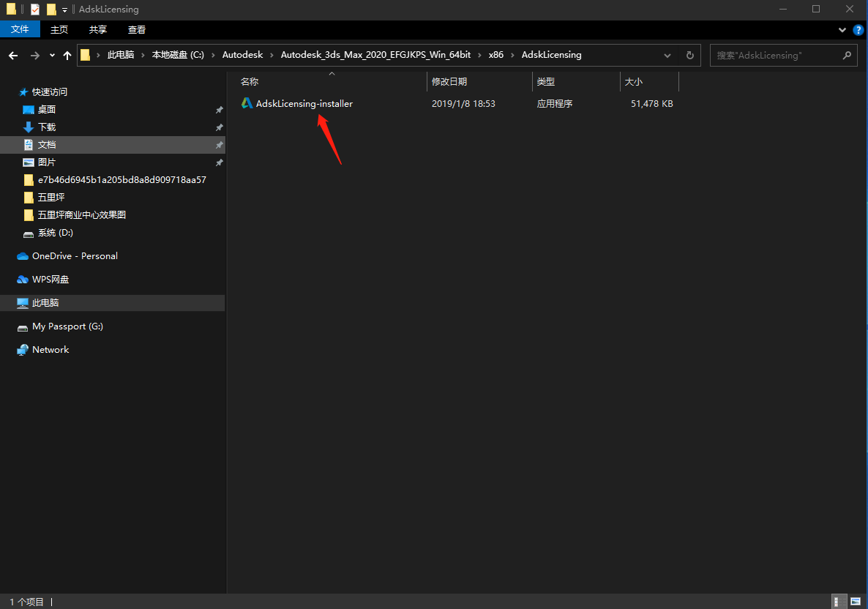Click the Network computer icon

point(23,350)
